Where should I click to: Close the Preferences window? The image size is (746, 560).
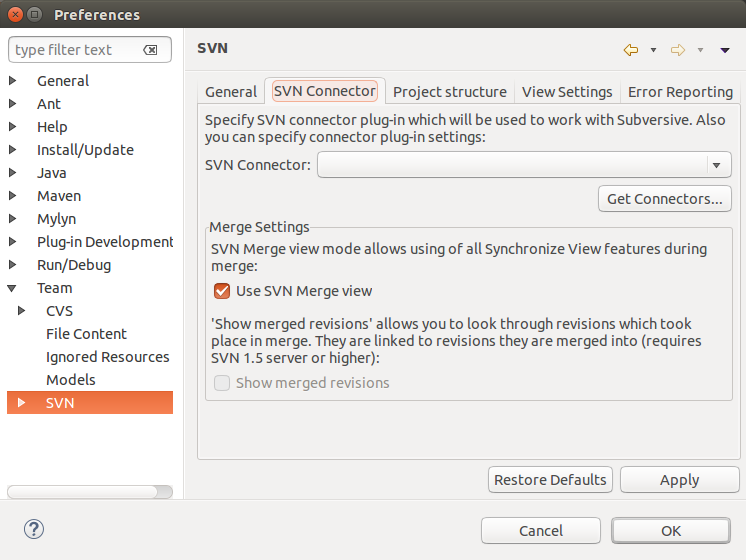pyautogui.click(x=15, y=14)
